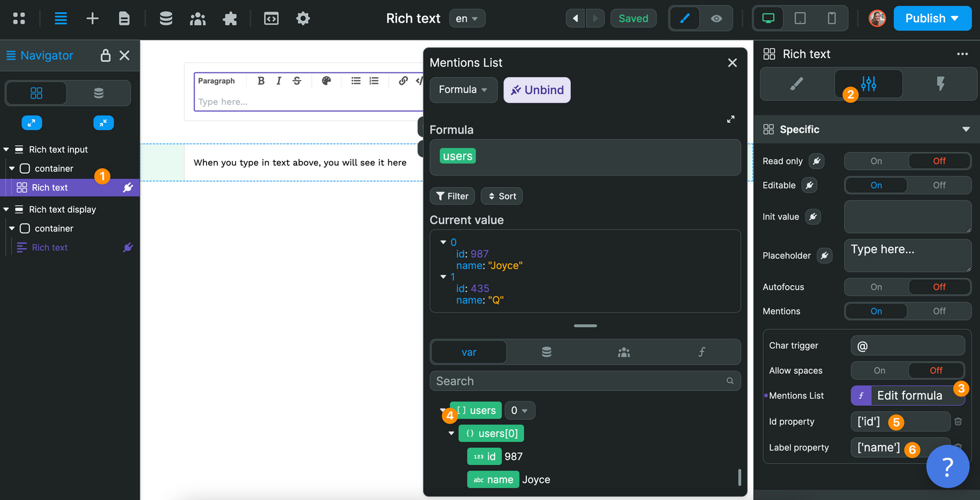The height and width of the screenshot is (500, 980).
Task: Open the project settings gear icon
Action: 303,18
